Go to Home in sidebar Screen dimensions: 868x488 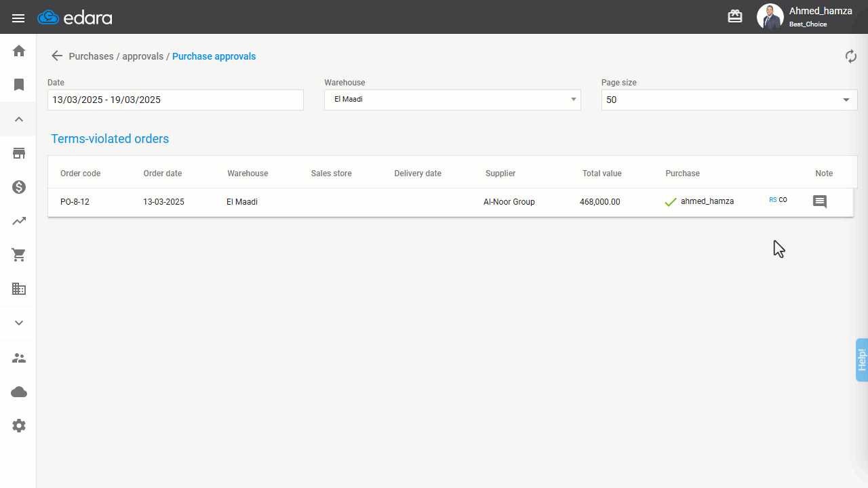19,51
